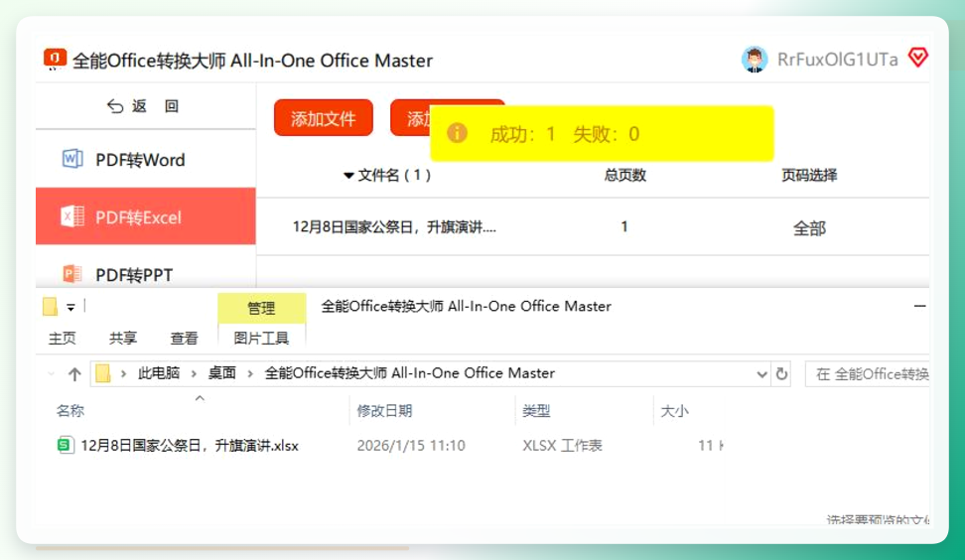Expand the chevron after 此电脑 in path
The height and width of the screenshot is (560, 965).
194,373
